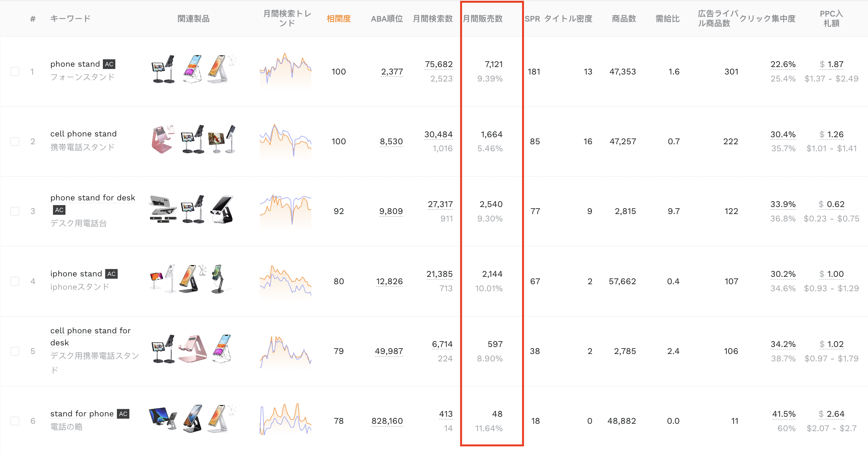Click monthly sales value 7,121
This screenshot has height=453, width=868.
click(494, 64)
